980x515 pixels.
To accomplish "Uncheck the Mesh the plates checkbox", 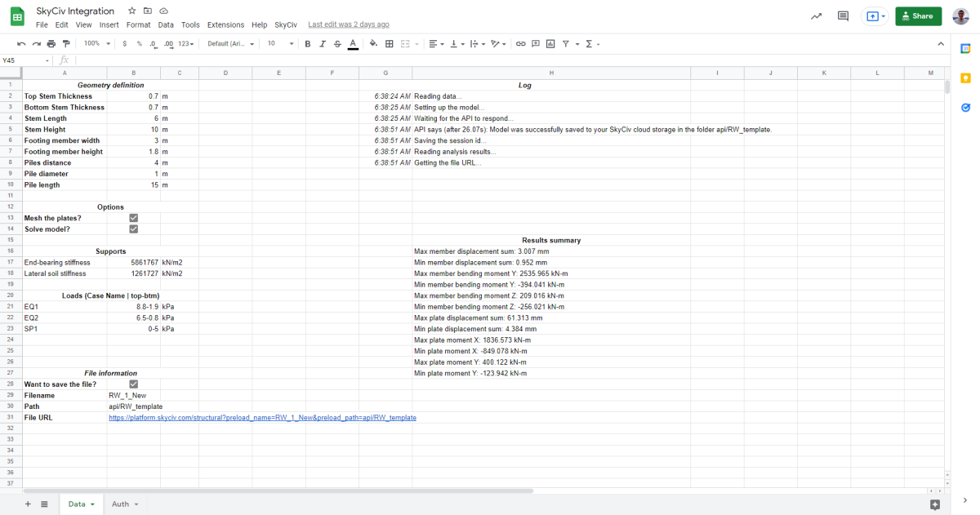I will pos(133,218).
